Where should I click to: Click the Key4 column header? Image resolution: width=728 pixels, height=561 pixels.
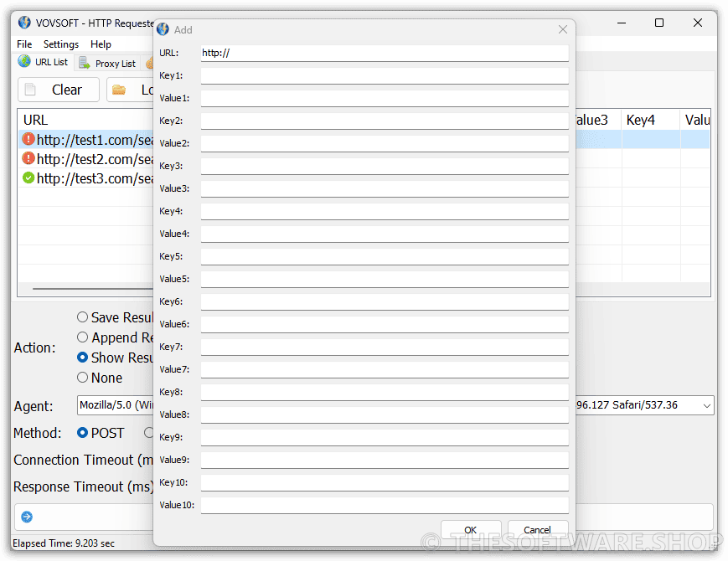650,121
